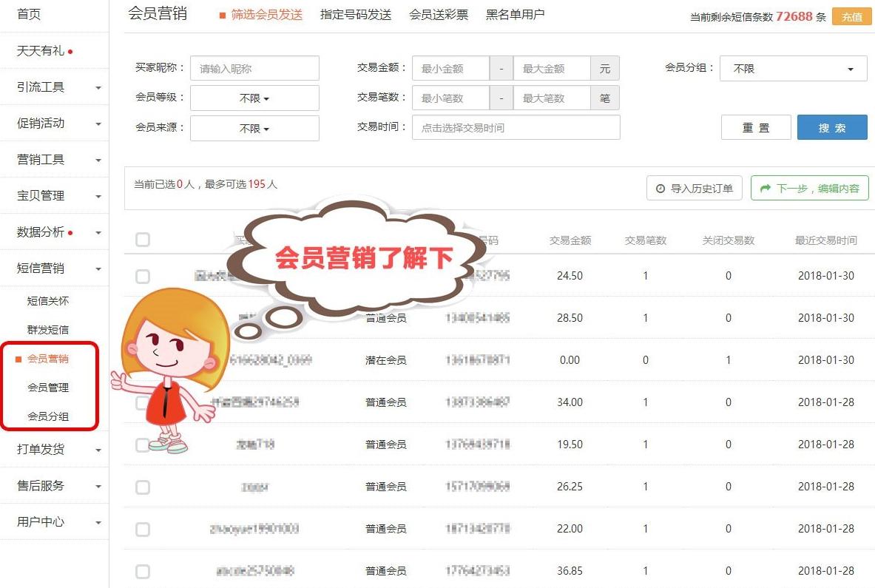Check the select-all checkbox in the table header
This screenshot has width=875, height=588.
pos(141,237)
